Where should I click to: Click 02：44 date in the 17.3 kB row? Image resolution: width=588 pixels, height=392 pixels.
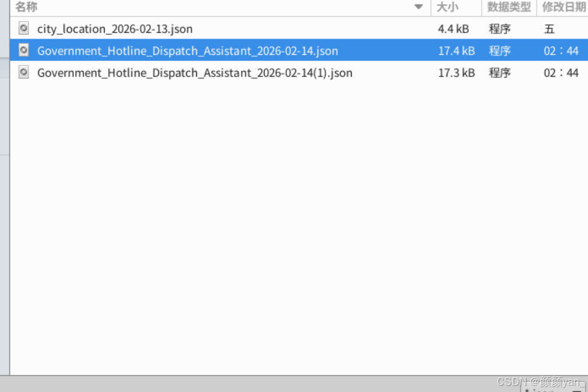tap(561, 72)
